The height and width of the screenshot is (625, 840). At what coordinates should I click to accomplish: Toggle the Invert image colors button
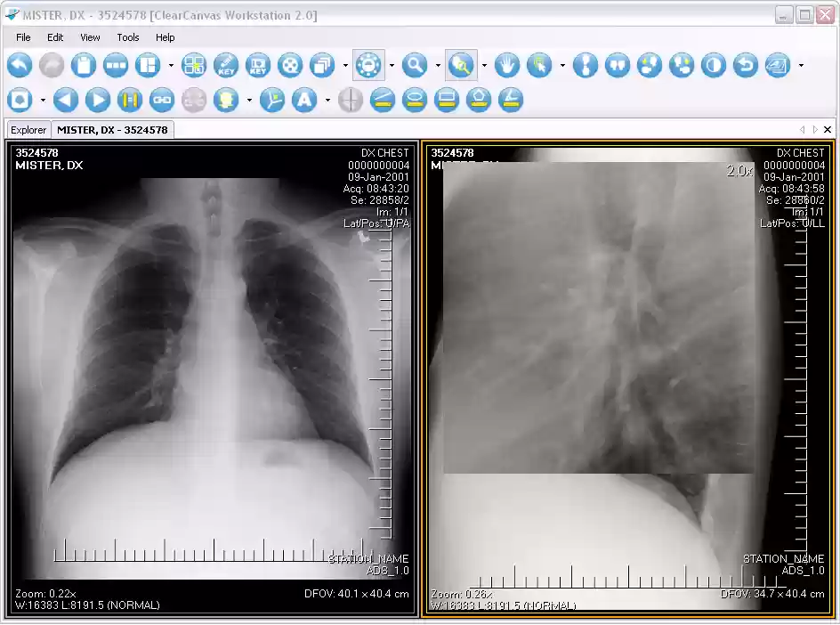[714, 65]
